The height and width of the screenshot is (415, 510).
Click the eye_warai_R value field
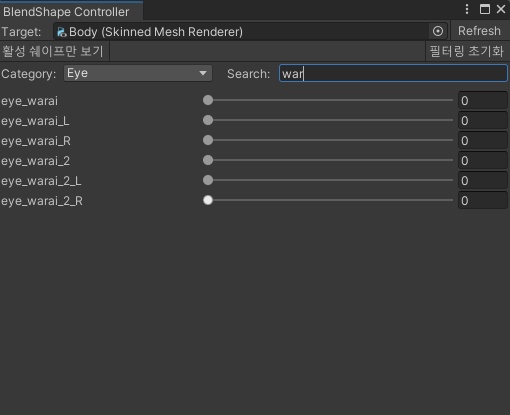(483, 140)
